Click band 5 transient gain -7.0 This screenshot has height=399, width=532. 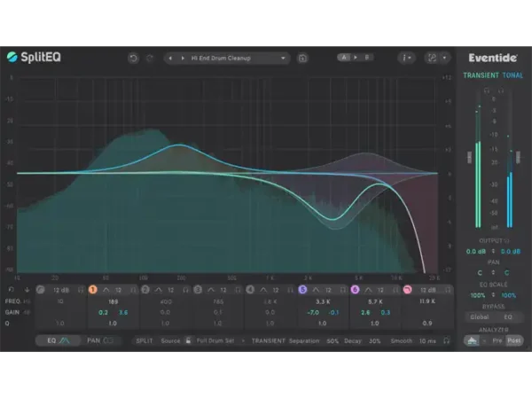[x=313, y=312]
